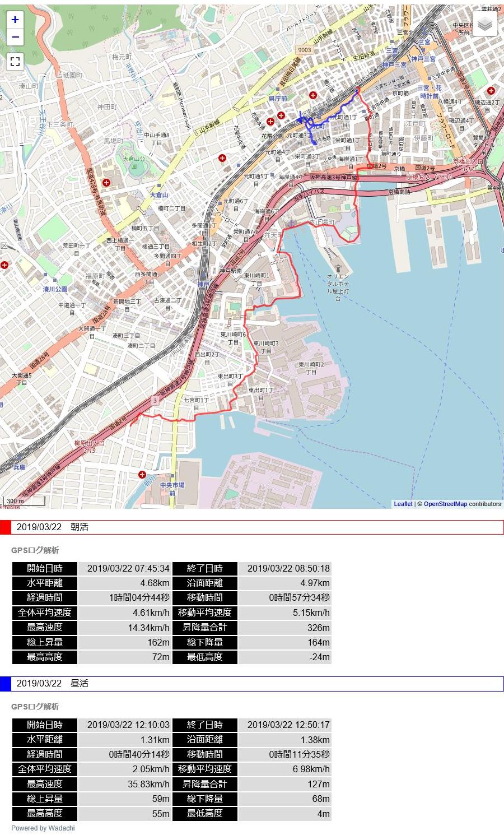Click the hospital marker near 中央市場
504x835 pixels.
(x=142, y=475)
